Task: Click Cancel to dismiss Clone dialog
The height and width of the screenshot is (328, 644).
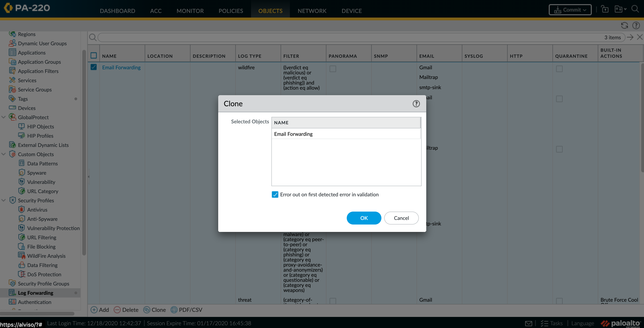Action: point(401,218)
